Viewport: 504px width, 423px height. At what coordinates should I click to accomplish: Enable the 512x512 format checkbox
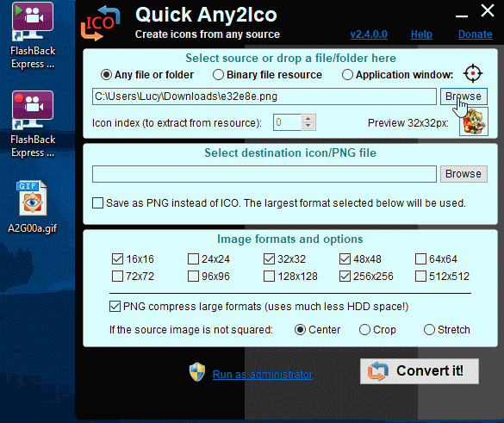(420, 276)
